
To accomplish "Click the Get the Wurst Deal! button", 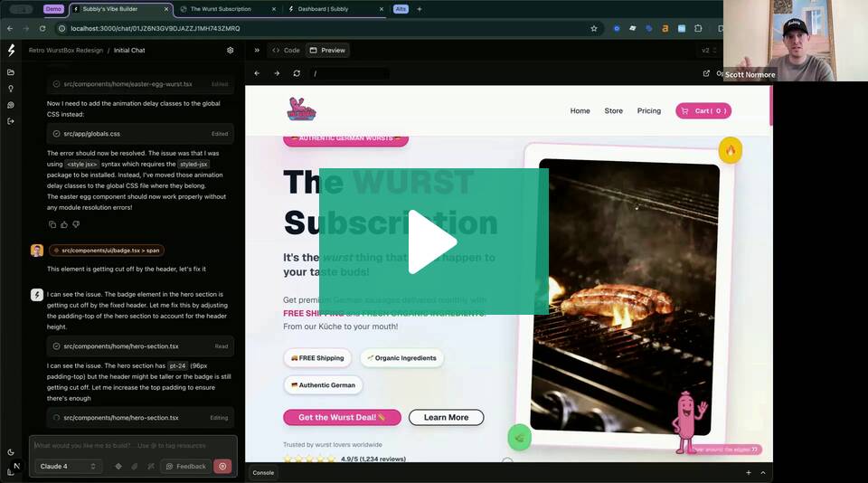I will 342,417.
